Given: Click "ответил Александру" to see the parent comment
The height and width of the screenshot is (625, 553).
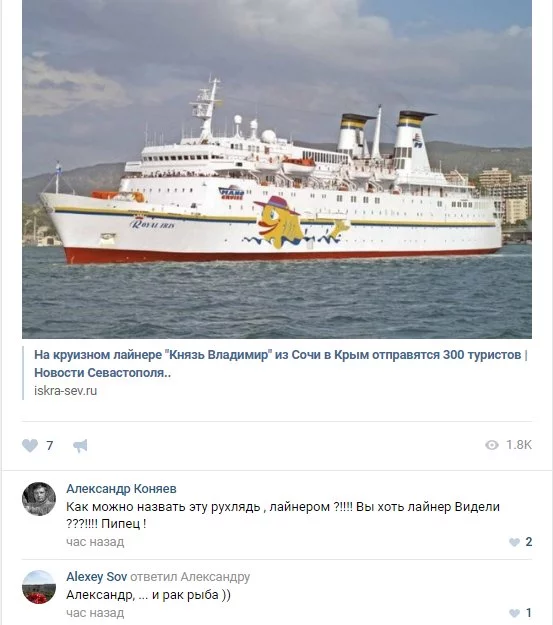Looking at the screenshot, I should coord(190,577).
